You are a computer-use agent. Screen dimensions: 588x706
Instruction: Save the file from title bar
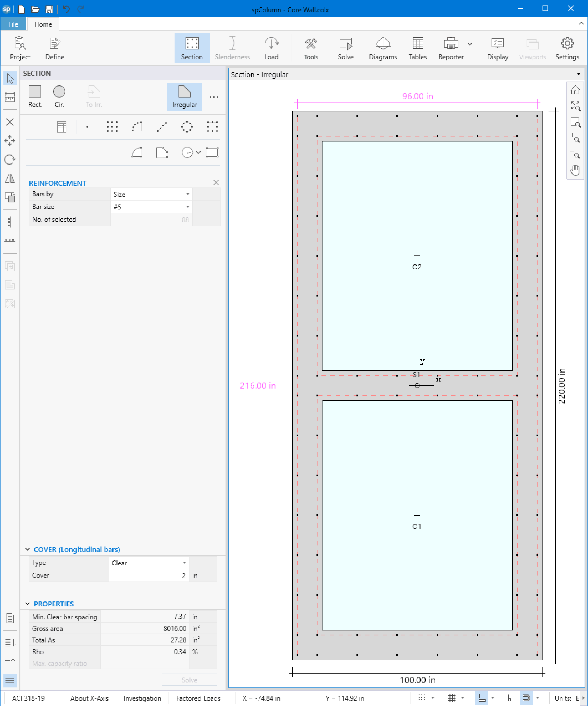[49, 9]
